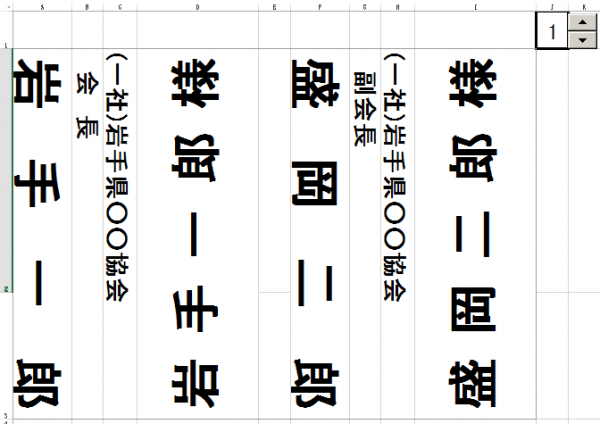This screenshot has width=600, height=424.
Task: Select (一社)岩手県〇〇協会 cell in column H
Action: 398,234
